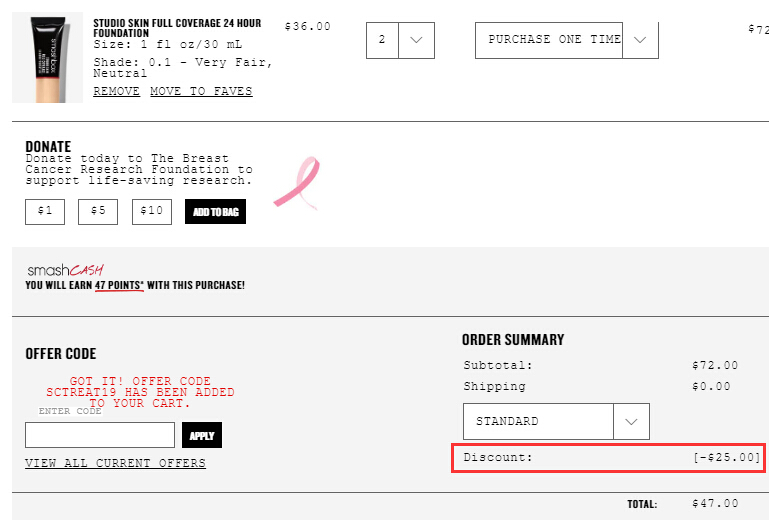The height and width of the screenshot is (520, 769).
Task: Click the pink breast cancer ribbon icon
Action: point(297,183)
